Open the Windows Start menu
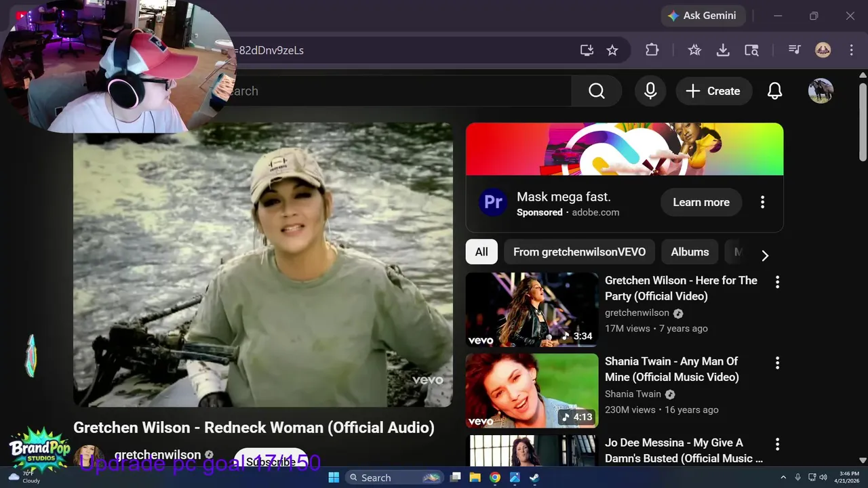 coord(334,478)
